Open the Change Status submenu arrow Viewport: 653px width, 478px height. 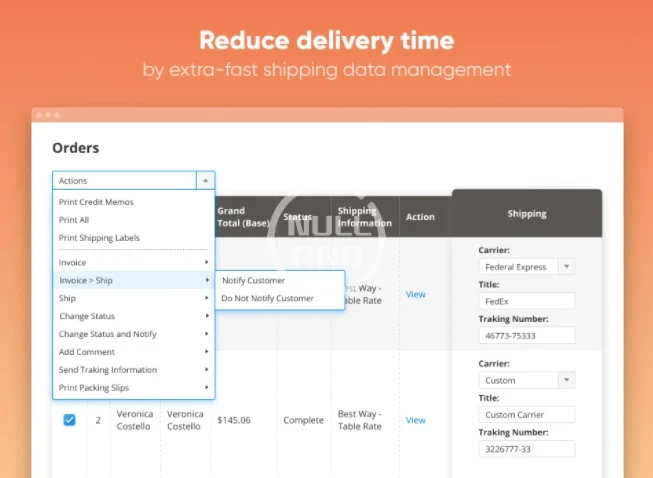207,316
